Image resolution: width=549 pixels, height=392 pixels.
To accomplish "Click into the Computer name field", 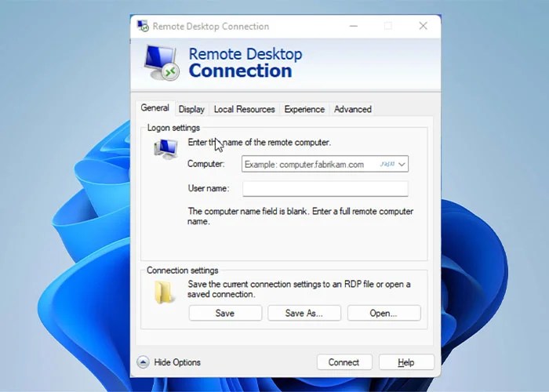I will (325, 164).
